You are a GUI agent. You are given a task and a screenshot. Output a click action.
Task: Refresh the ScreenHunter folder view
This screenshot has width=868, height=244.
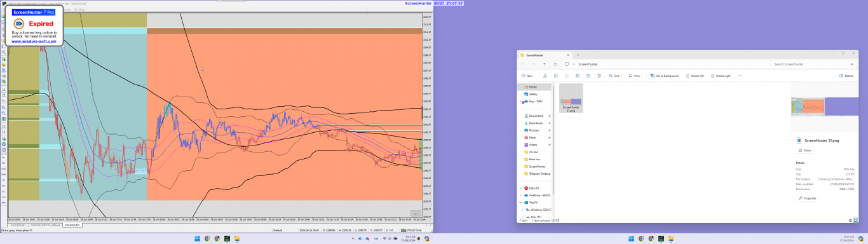(555, 64)
